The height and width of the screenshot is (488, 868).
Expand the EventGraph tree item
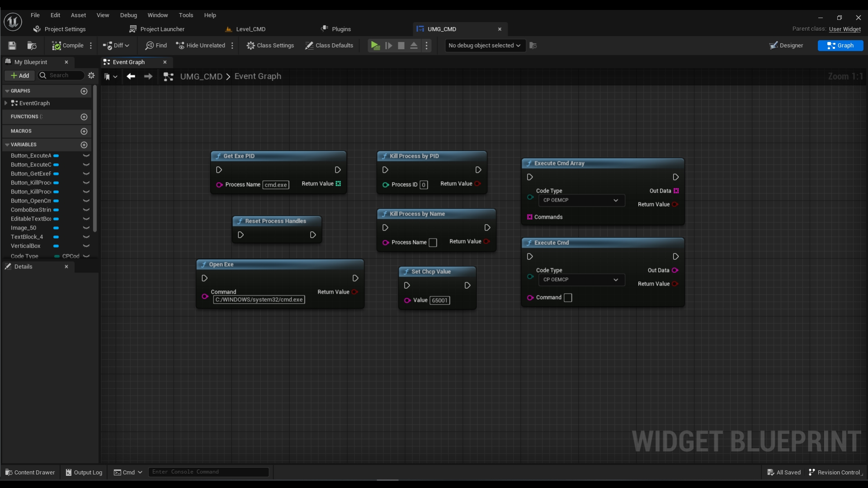pos(6,103)
